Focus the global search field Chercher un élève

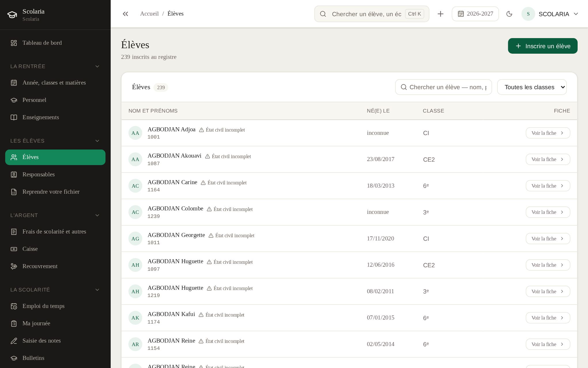pos(372,14)
